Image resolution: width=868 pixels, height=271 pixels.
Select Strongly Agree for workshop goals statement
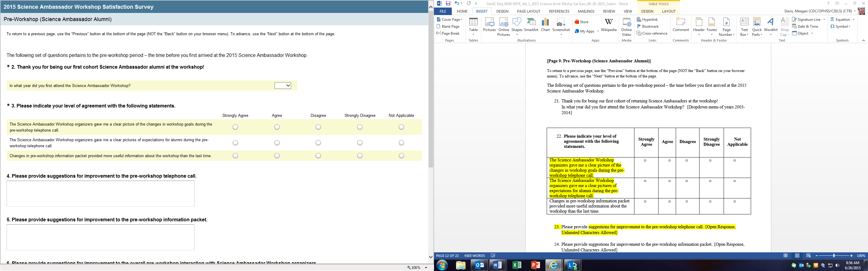[x=235, y=127]
